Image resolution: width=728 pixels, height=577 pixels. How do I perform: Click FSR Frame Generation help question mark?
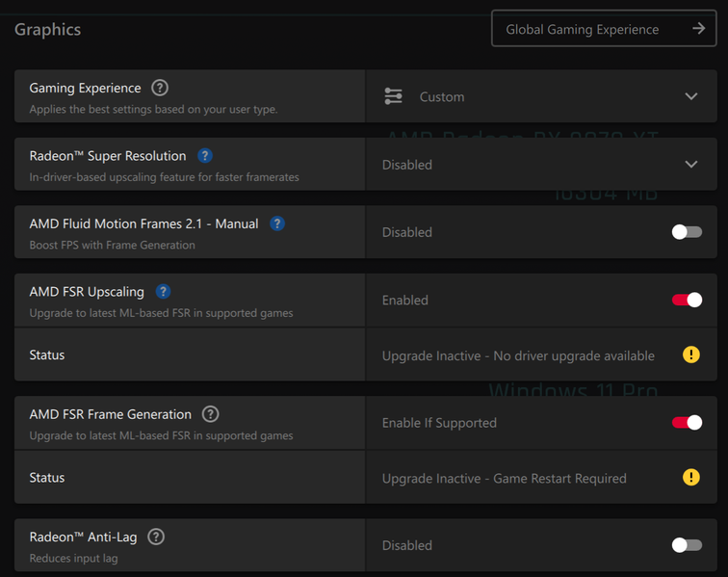tap(210, 414)
